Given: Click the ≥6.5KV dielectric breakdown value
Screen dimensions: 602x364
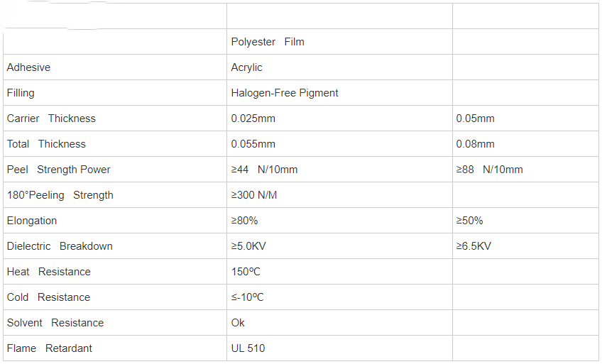Looking at the screenshot, I should click(473, 246).
